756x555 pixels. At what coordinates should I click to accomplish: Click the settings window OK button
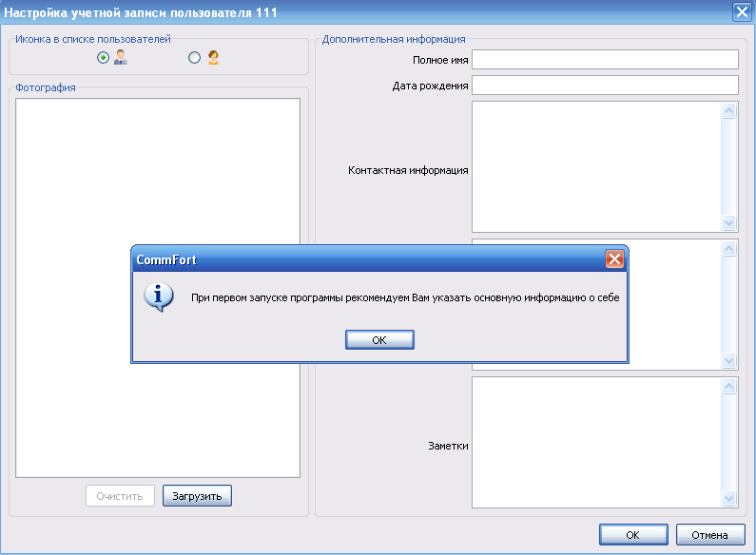click(633, 535)
